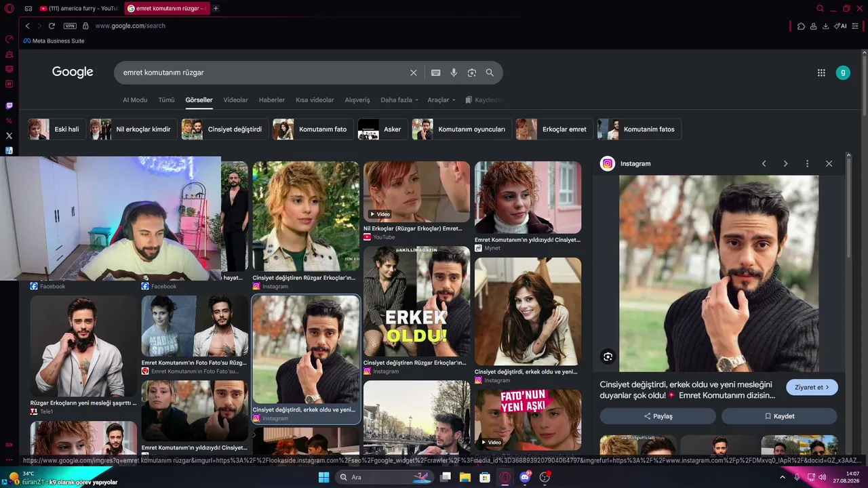This screenshot has height=488, width=868.
Task: Click the Windows taskbar Ara search box
Action: click(385, 477)
